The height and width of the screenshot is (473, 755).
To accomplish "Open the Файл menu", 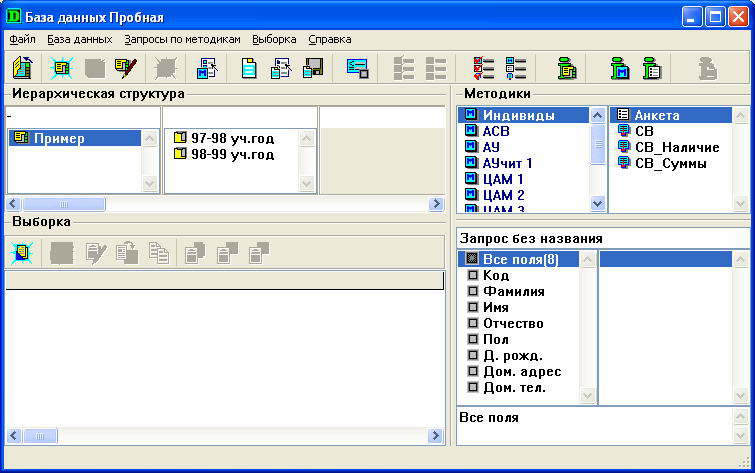I will [x=22, y=39].
